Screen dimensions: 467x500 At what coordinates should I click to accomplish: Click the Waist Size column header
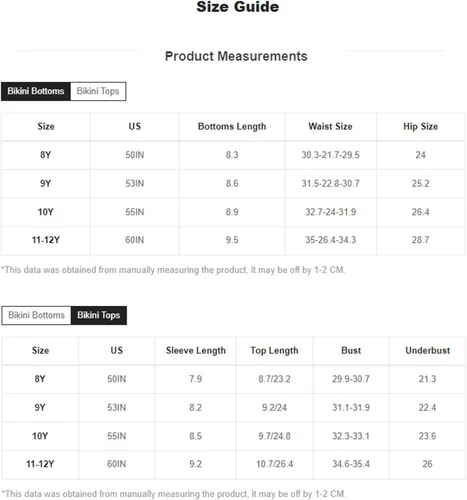point(330,127)
